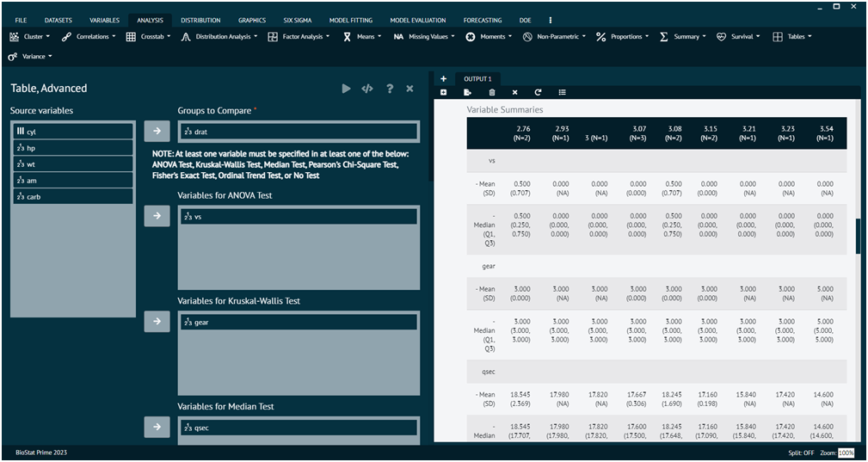Viewport: 868px width, 462px height.
Task: Open the DATASETS menu tab
Action: pyautogui.click(x=58, y=21)
